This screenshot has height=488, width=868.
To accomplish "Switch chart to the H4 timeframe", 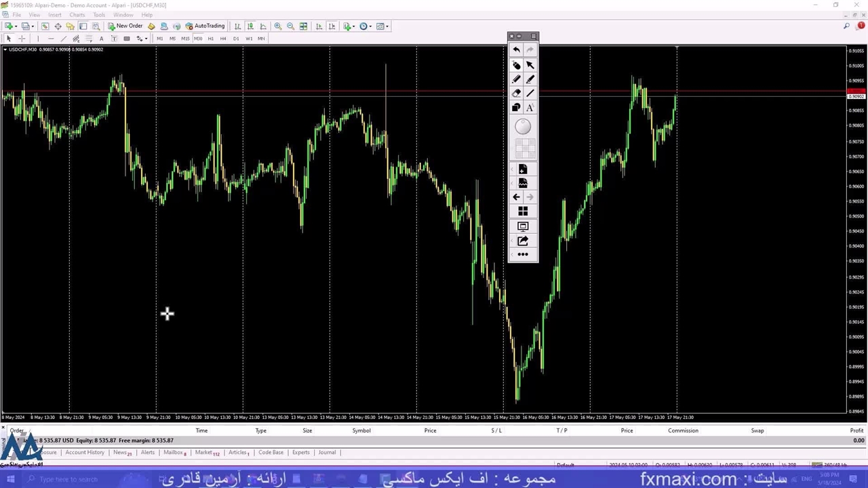I will (223, 39).
